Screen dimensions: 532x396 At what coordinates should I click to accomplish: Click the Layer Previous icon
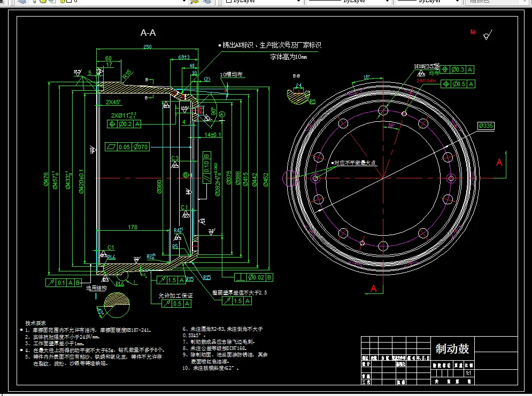pos(207,2)
